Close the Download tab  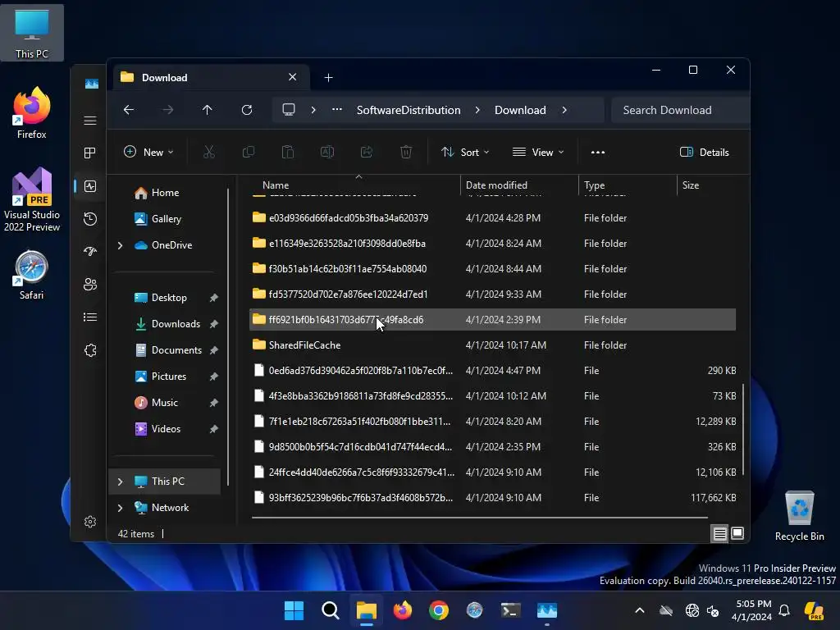(293, 77)
